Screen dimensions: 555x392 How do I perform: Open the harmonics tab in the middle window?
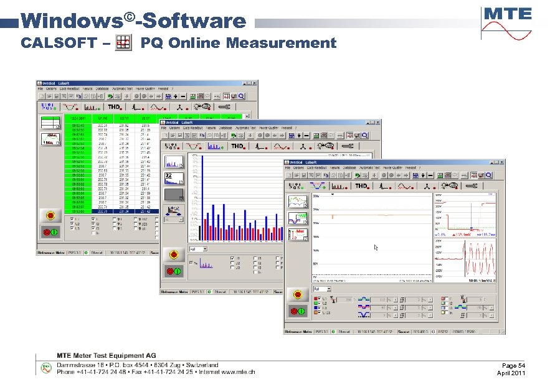coord(215,146)
